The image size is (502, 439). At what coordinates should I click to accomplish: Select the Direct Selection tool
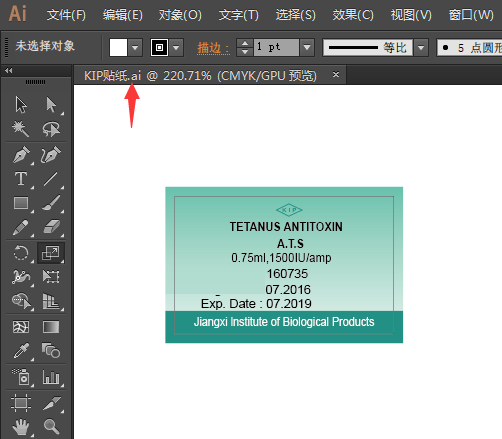click(x=51, y=105)
